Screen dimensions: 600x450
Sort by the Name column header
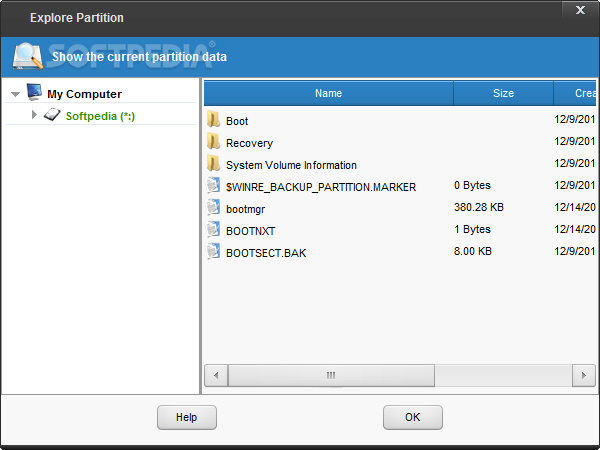(329, 93)
